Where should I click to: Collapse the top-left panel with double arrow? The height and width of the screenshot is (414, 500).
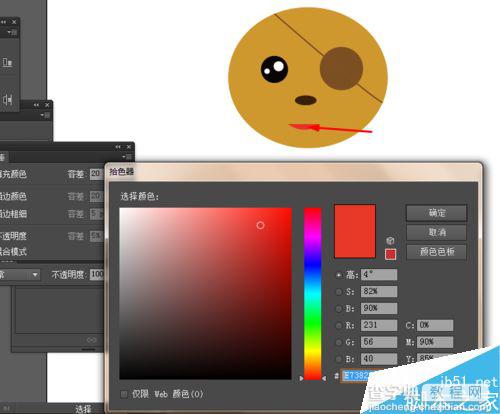tap(4, 22)
